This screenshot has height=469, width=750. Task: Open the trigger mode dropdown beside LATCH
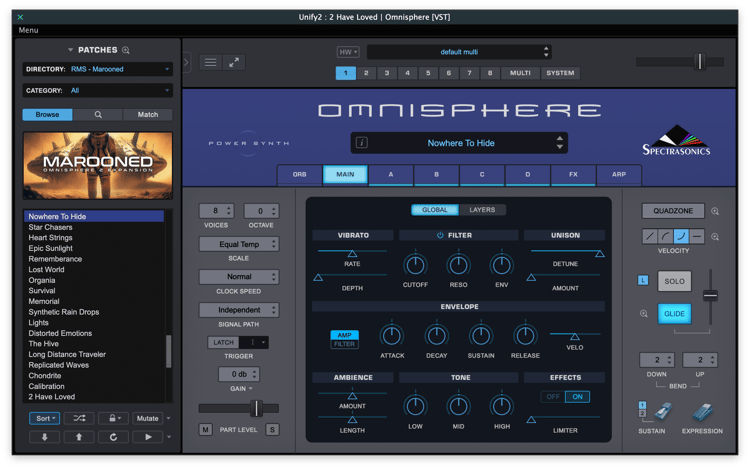[x=254, y=342]
